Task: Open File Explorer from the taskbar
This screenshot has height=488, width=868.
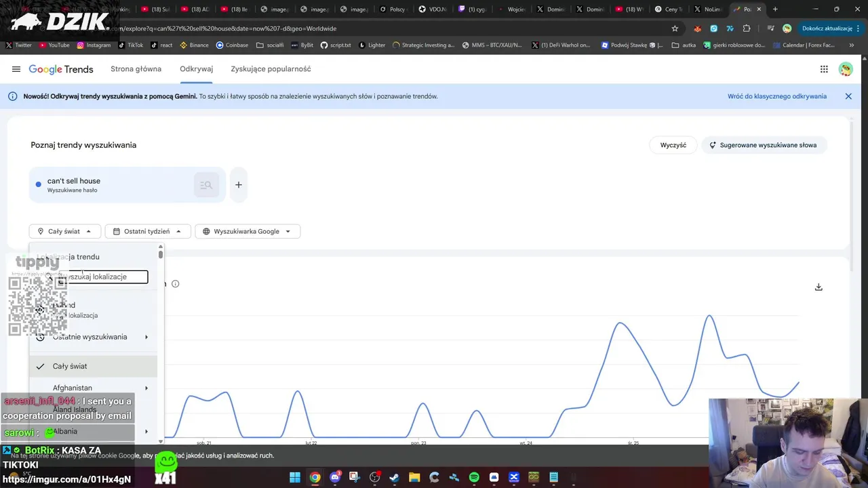Action: pyautogui.click(x=414, y=477)
